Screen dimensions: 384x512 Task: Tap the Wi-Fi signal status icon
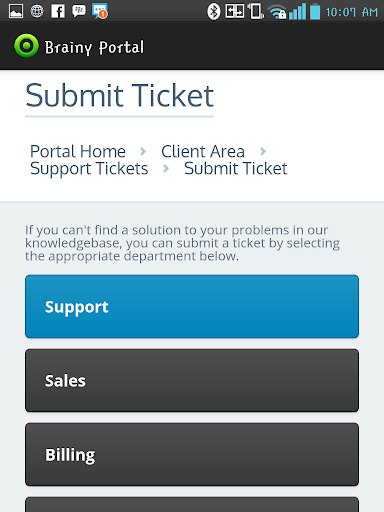point(278,12)
